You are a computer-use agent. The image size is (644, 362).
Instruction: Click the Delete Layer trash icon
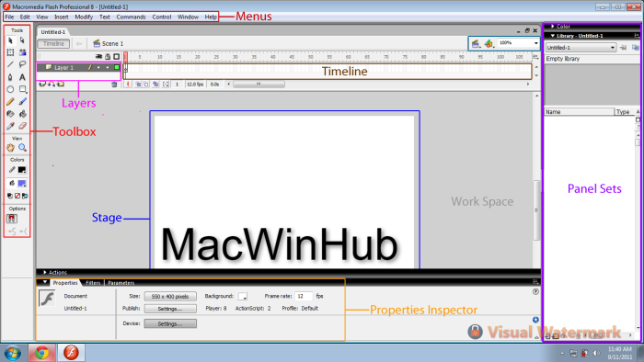[114, 84]
